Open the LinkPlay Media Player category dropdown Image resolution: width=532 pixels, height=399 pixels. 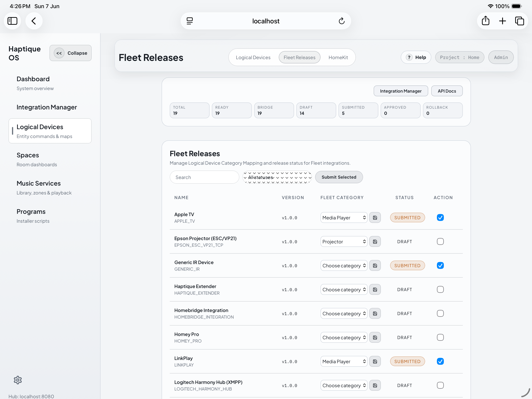point(344,361)
